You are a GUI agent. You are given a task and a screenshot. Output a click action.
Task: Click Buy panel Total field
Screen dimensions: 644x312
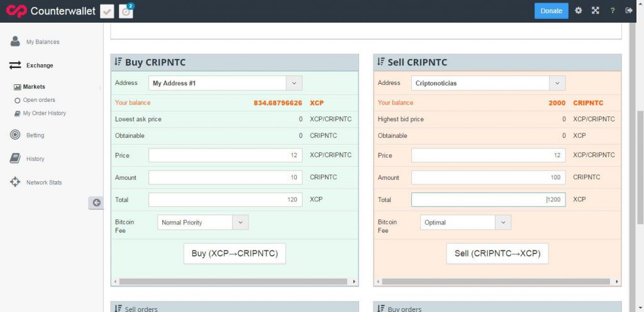225,199
